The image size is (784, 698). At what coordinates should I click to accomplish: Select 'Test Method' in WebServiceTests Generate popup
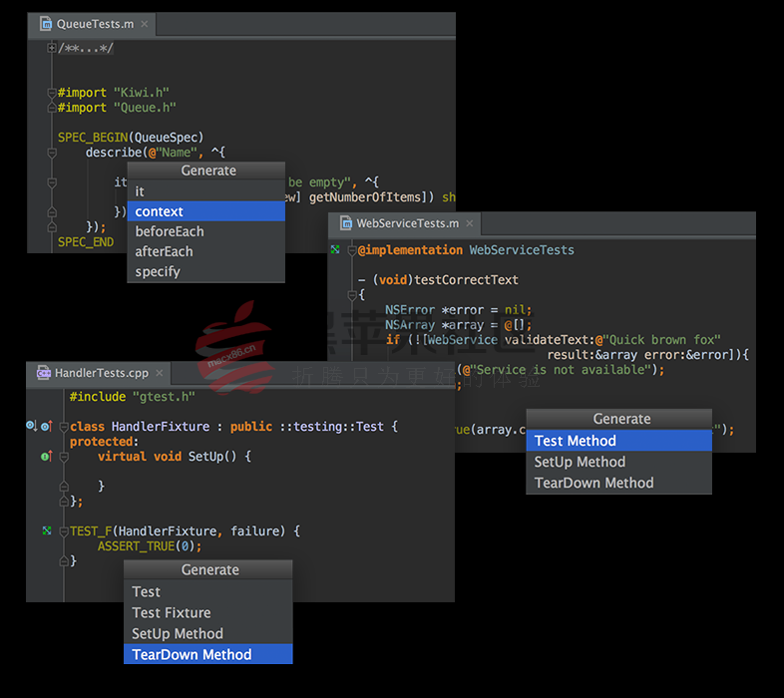pyautogui.click(x=619, y=440)
